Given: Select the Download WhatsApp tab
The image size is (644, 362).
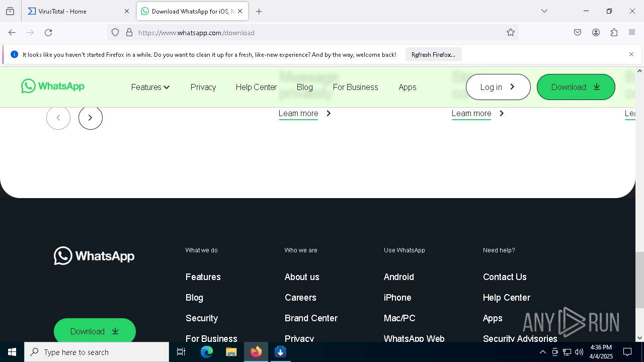Looking at the screenshot, I should coord(192,11).
